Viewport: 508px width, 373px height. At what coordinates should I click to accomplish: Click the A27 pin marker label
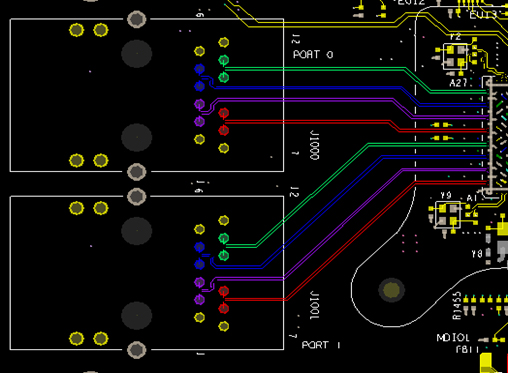[x=459, y=83]
